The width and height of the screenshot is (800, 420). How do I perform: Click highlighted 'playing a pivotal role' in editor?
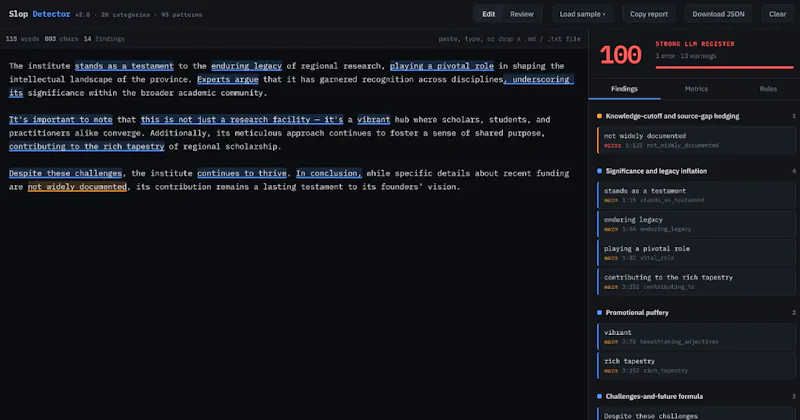[442, 66]
